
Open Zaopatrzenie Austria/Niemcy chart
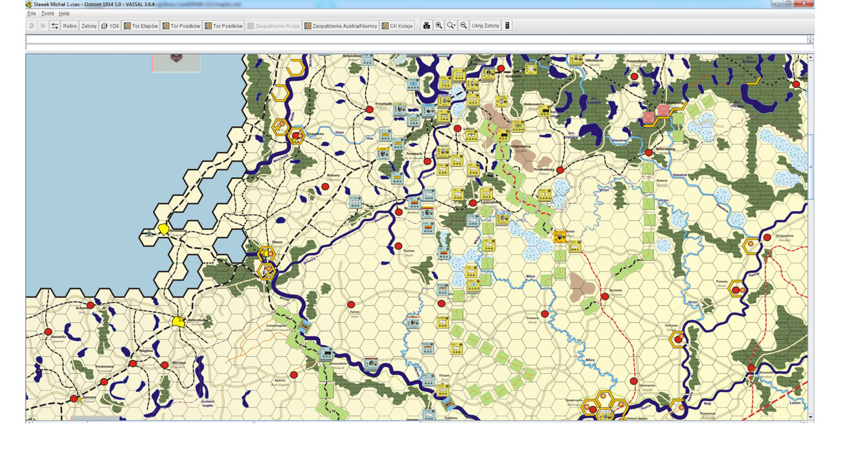click(x=340, y=26)
